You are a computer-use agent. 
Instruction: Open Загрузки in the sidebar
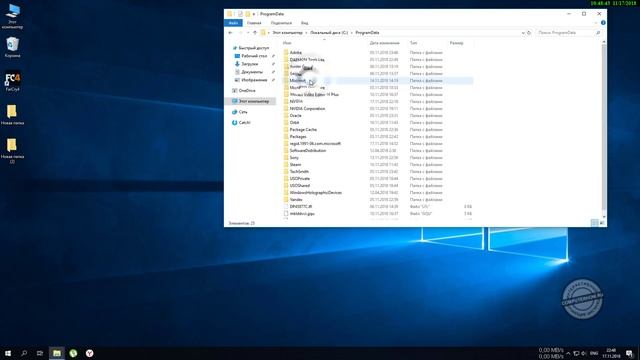247,64
